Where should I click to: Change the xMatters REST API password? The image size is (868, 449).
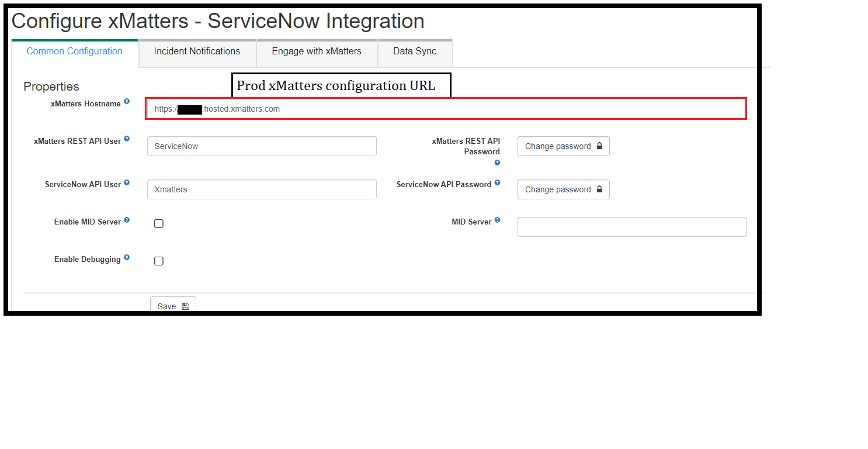564,146
